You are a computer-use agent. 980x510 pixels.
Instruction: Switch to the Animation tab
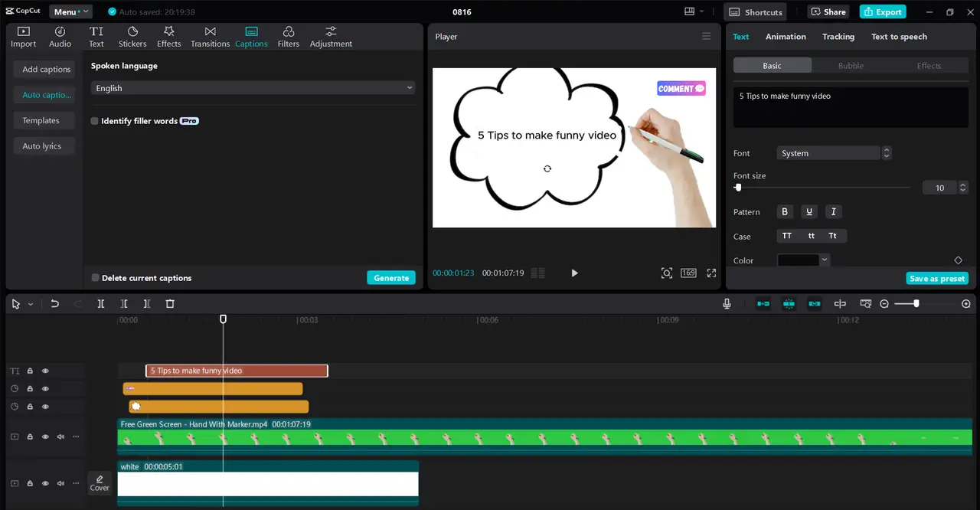click(786, 36)
